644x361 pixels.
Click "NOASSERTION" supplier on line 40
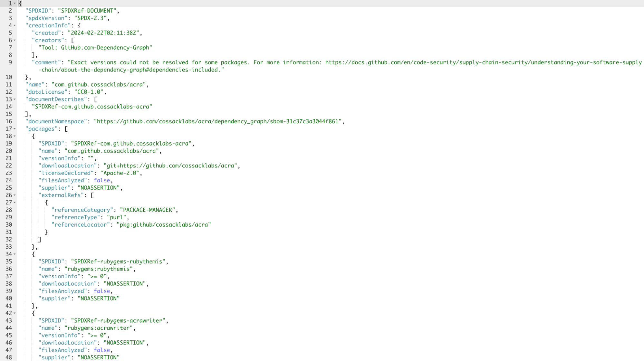click(98, 299)
